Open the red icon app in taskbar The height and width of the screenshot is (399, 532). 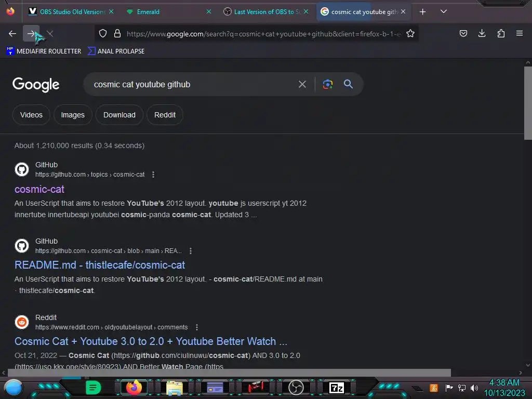point(256,388)
